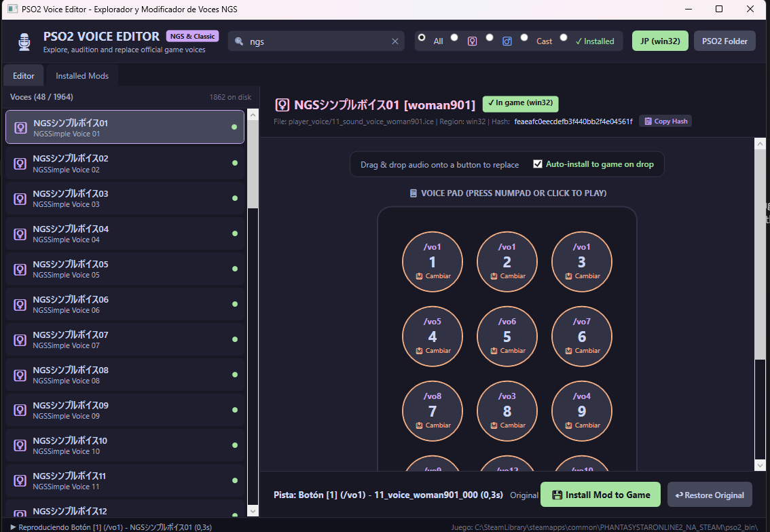Click the hash value feaeafc0eecdefb3f440bb2f4e04561f
This screenshot has height=532, width=770.
point(573,121)
